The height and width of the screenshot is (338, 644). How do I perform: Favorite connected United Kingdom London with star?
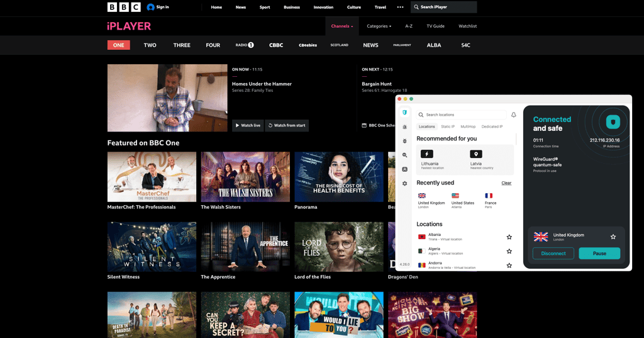click(613, 237)
